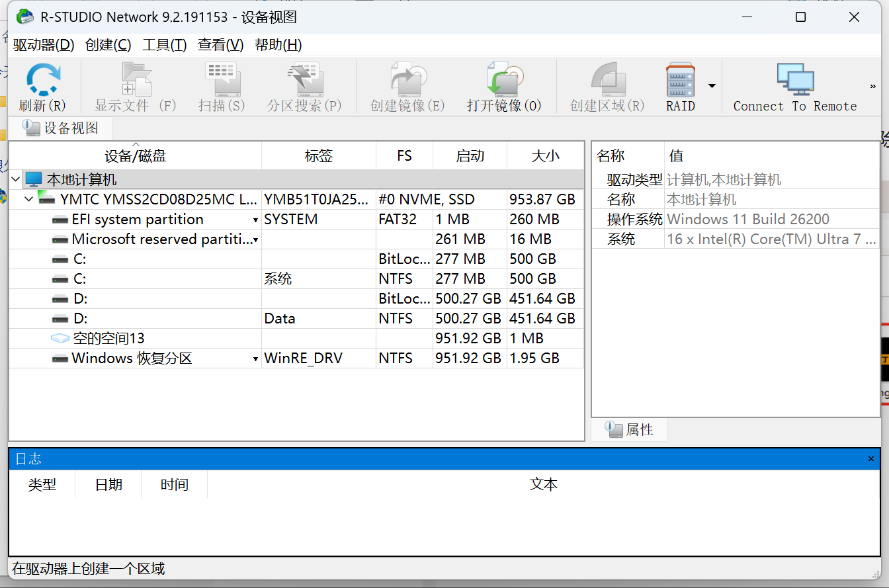Screen dimensions: 889x588
Task: Open the 驱动器(D) menu
Action: point(44,45)
